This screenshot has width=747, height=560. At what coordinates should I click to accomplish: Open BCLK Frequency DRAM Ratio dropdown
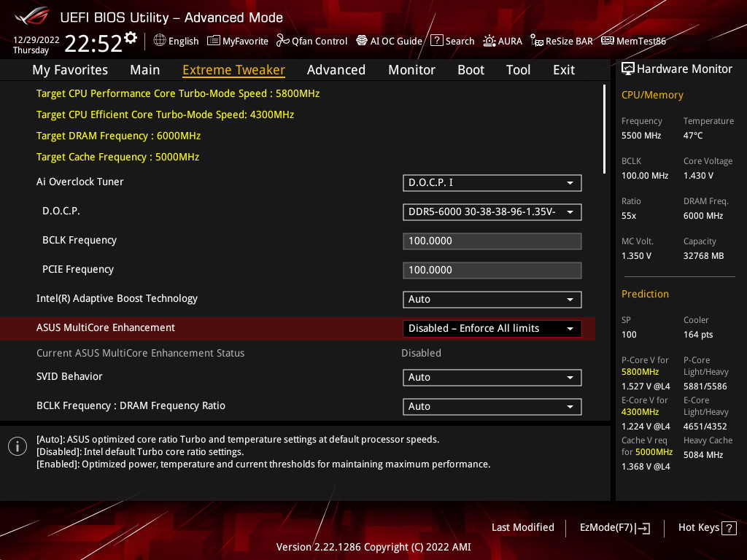(x=492, y=407)
